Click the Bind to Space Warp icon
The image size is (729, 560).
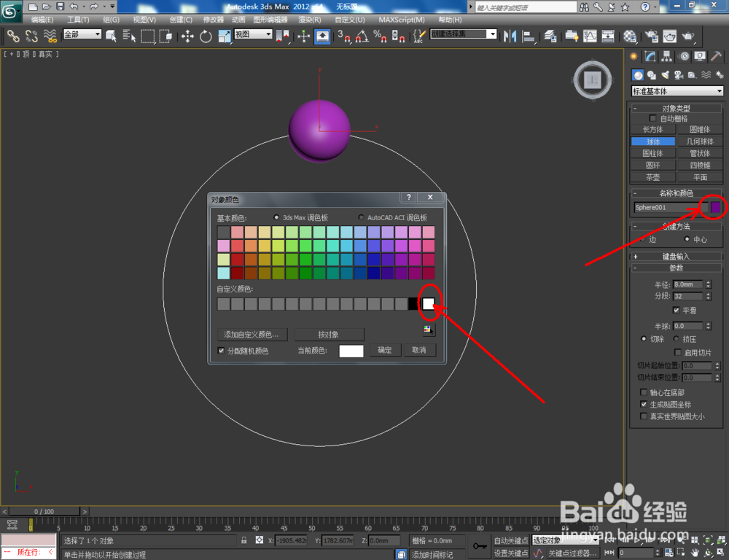click(x=50, y=36)
